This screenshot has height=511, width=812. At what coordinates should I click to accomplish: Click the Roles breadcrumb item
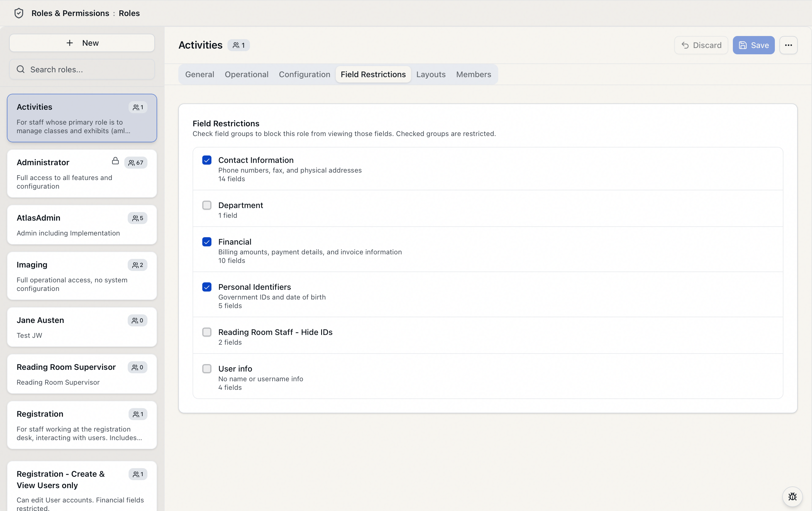tap(129, 13)
